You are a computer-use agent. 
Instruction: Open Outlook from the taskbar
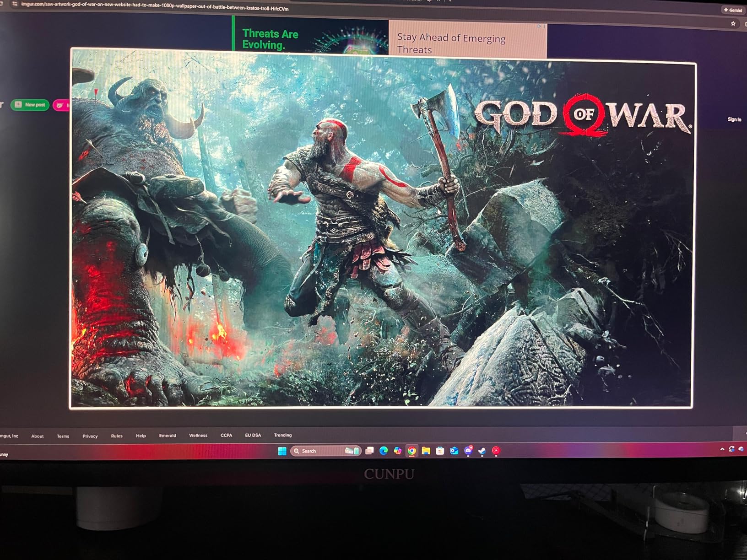454,451
